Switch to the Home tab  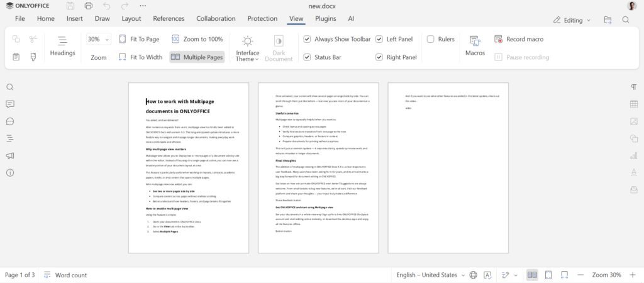[x=45, y=18]
